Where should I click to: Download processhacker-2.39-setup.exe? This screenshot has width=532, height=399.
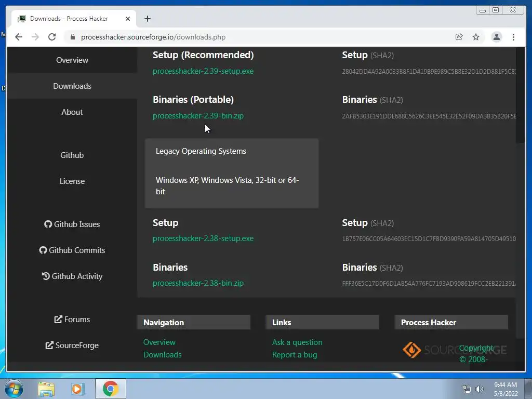[203, 71]
